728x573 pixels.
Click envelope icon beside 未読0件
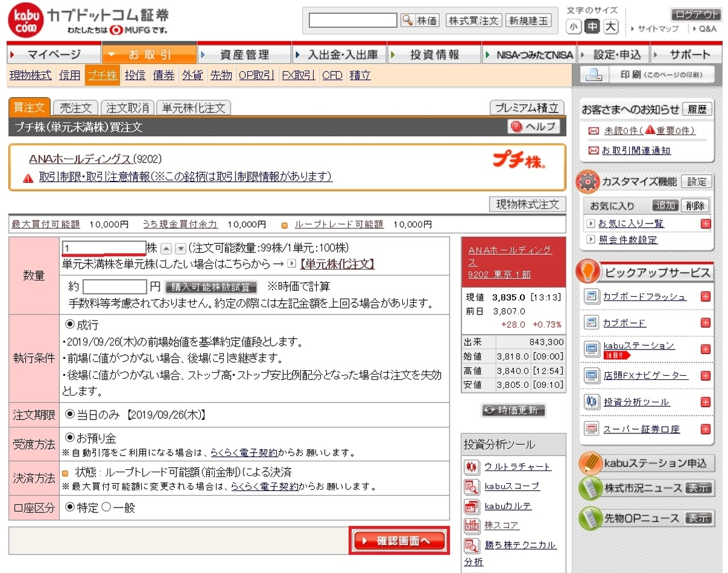pyautogui.click(x=593, y=131)
